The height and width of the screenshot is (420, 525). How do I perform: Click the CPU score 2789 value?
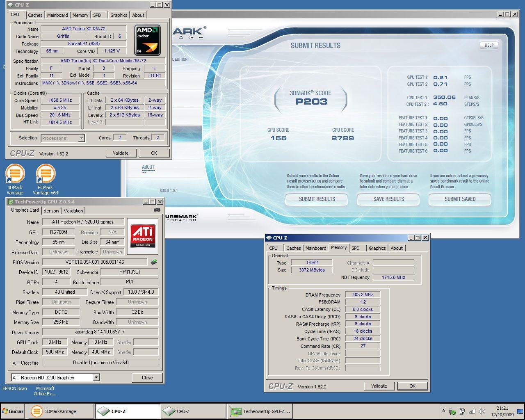(342, 138)
